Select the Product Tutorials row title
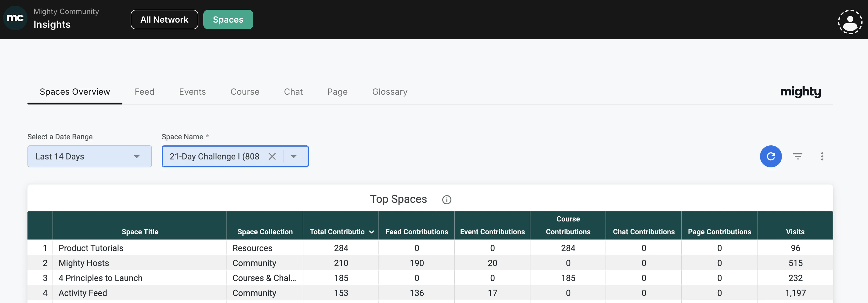 coord(91,248)
